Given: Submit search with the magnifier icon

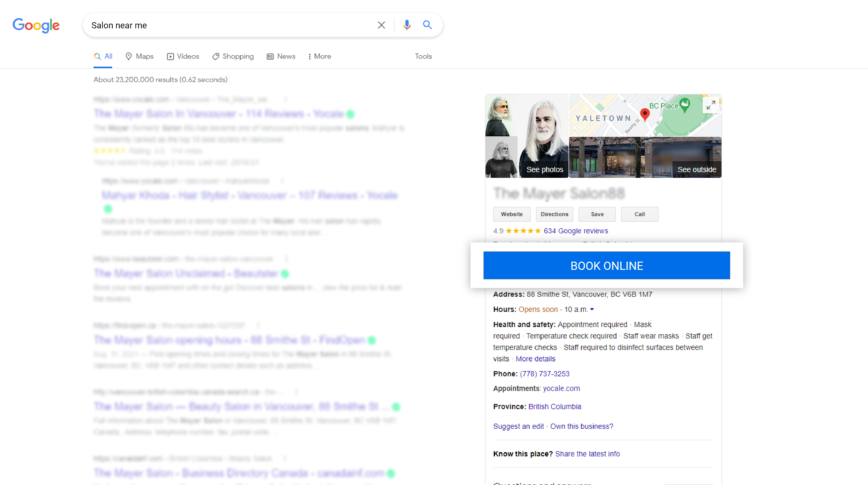Looking at the screenshot, I should point(427,25).
